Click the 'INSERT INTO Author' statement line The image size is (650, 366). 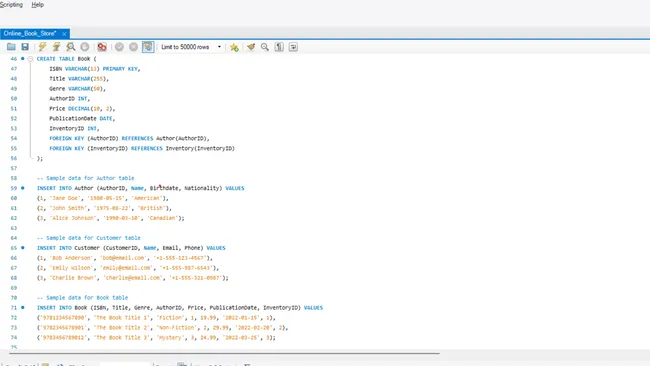click(141, 188)
